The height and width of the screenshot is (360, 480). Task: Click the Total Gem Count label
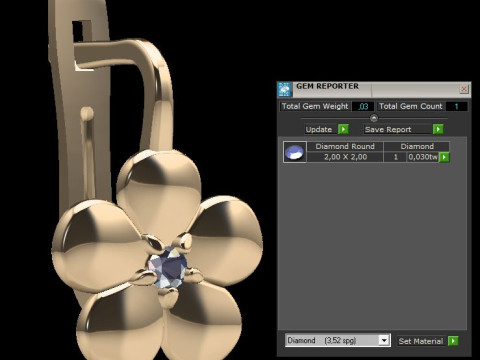pyautogui.click(x=411, y=106)
